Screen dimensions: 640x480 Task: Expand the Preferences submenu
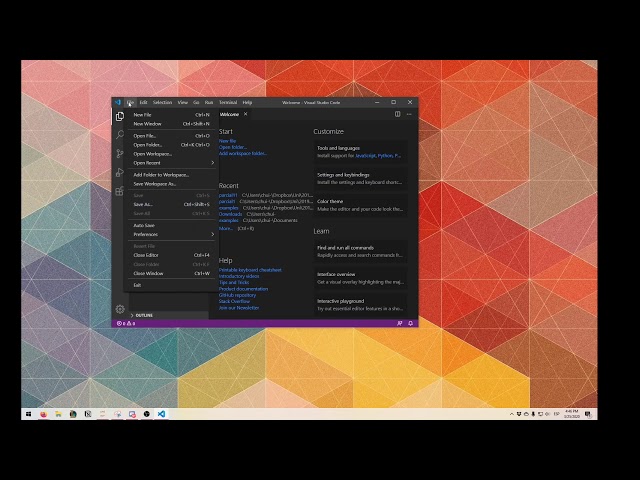click(171, 234)
